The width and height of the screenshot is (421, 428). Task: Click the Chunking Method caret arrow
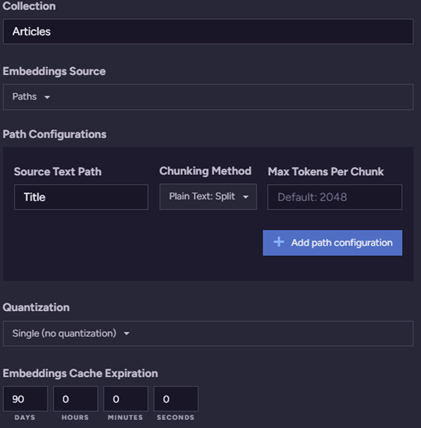[x=246, y=197]
